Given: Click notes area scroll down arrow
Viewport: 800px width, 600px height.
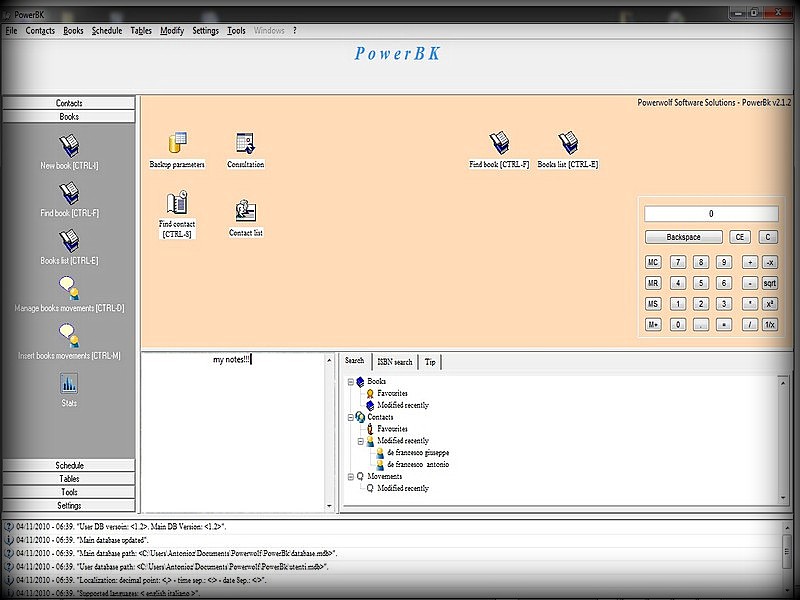Looking at the screenshot, I should 329,506.
